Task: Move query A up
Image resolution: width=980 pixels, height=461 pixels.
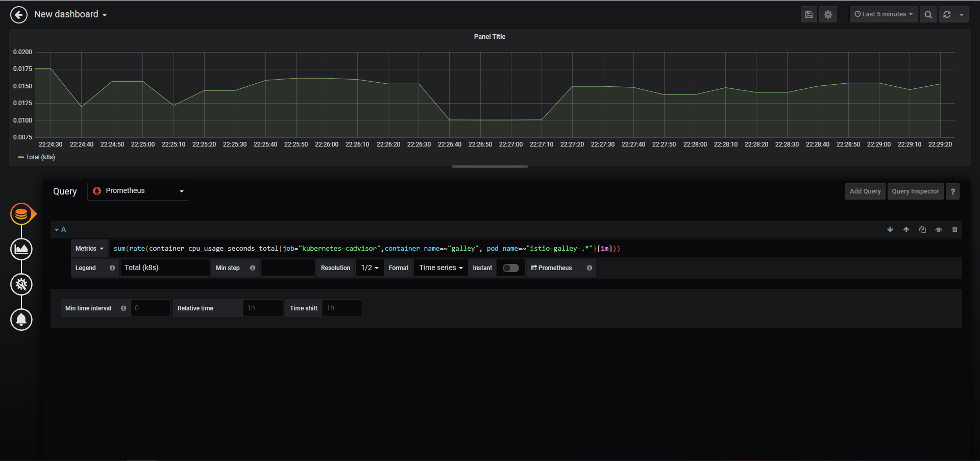Action: (x=906, y=230)
